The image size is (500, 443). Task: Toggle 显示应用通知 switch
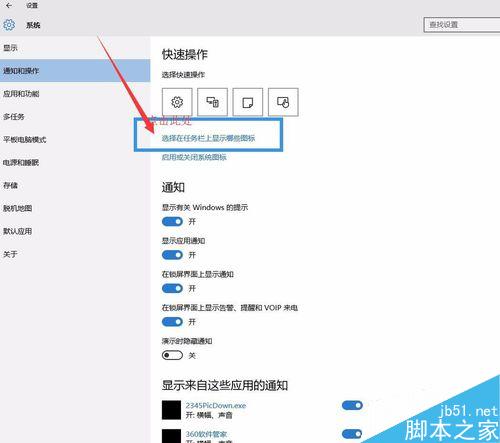tap(172, 255)
